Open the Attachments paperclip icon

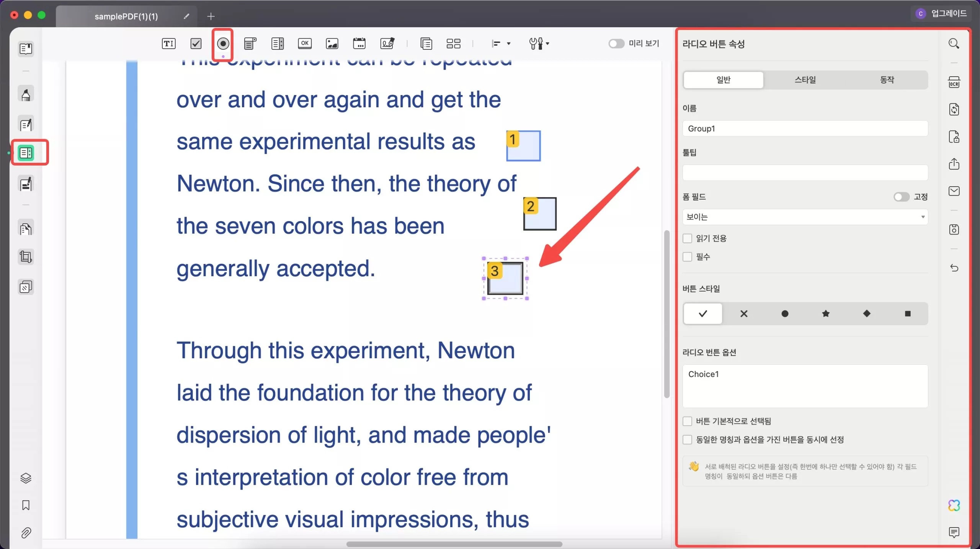point(26,533)
